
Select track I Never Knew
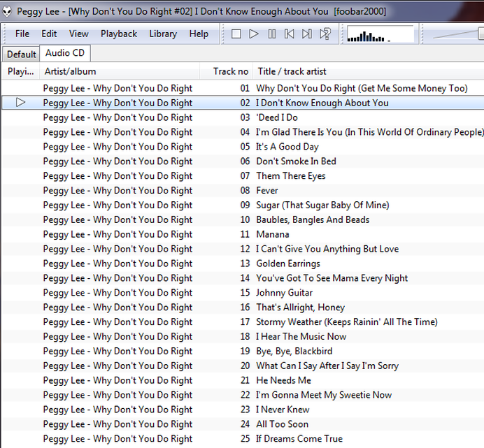click(243, 410)
